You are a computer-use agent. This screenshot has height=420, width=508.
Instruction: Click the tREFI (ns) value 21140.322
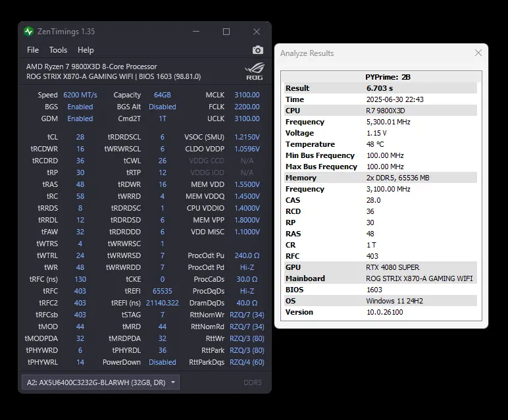point(163,303)
